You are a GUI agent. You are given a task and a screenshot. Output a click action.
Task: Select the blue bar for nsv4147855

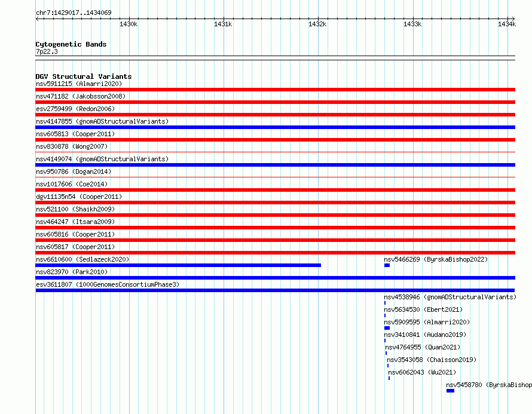275,127
